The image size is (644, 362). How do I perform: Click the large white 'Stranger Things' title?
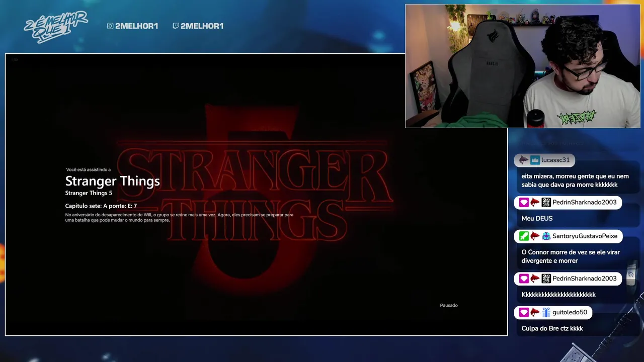[x=113, y=181]
